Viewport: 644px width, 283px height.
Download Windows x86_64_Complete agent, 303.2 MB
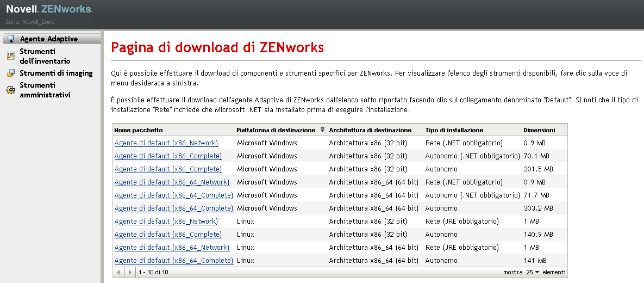coord(174,208)
